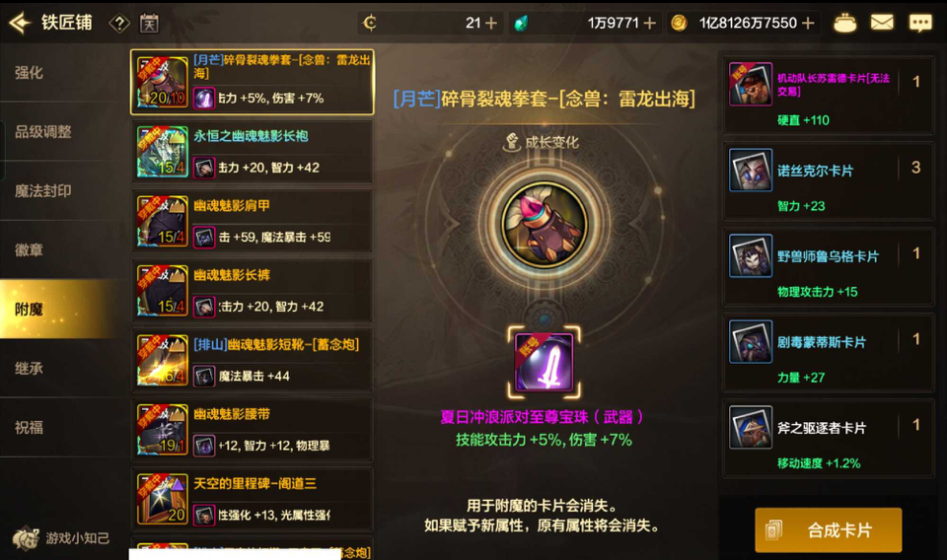947x560 pixels.
Task: Select 幽魂魅影腰带 in equipment list
Action: click(252, 430)
